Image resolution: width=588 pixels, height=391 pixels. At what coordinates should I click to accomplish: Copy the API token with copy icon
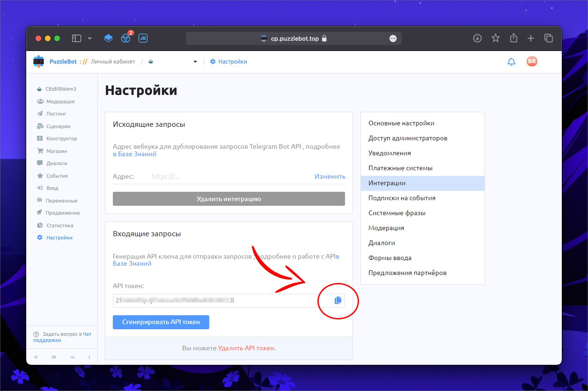pos(338,300)
